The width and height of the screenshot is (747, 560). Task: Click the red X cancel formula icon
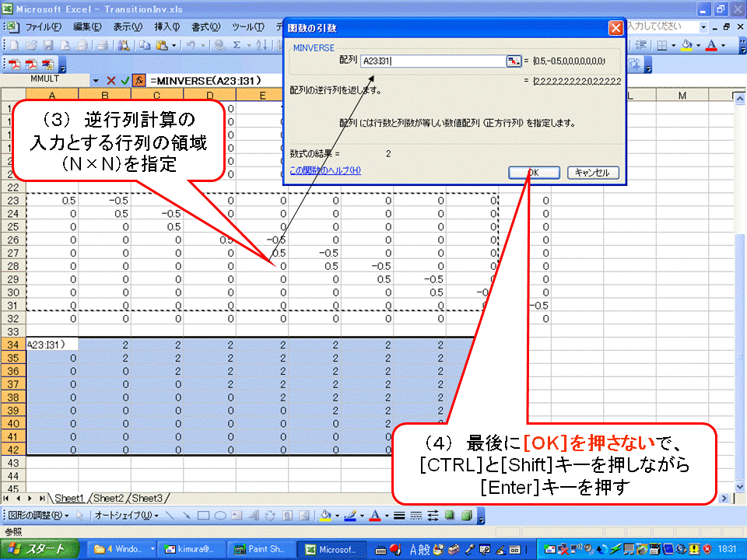111,80
